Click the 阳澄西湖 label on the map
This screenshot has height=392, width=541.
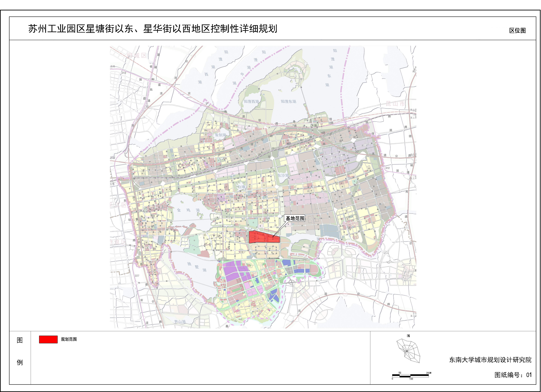(x=251, y=102)
